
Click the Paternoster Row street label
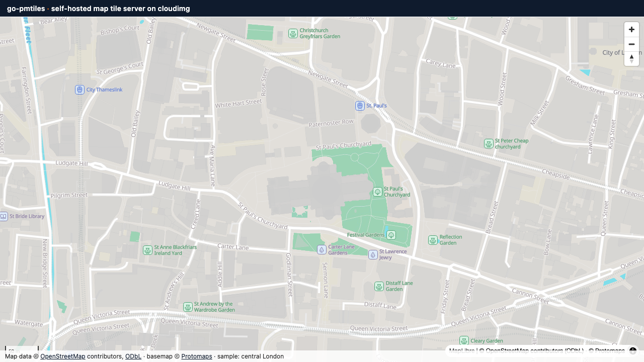(x=332, y=123)
